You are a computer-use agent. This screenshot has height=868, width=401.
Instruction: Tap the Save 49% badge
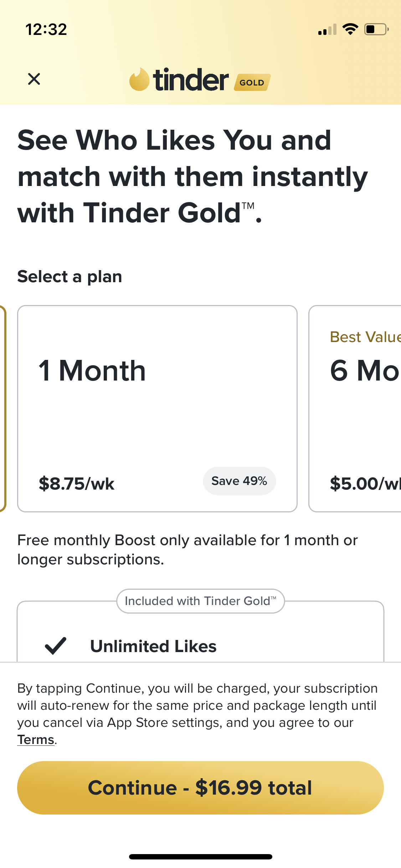click(239, 481)
